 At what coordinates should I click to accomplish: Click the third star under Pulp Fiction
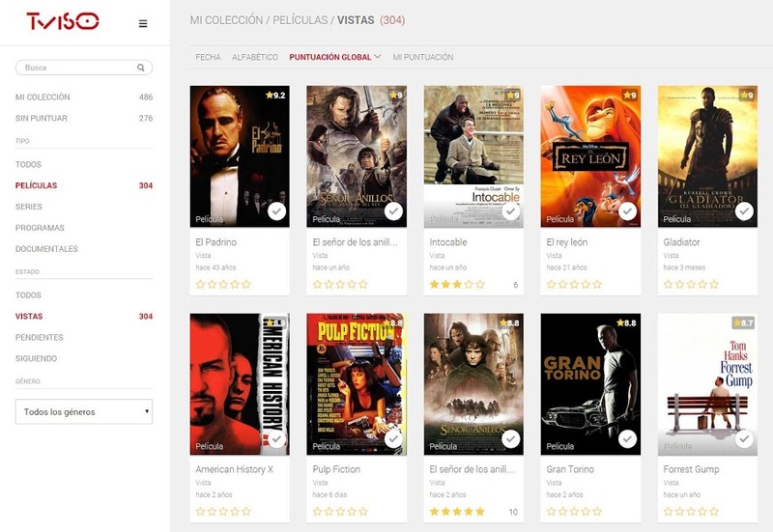pyautogui.click(x=340, y=512)
